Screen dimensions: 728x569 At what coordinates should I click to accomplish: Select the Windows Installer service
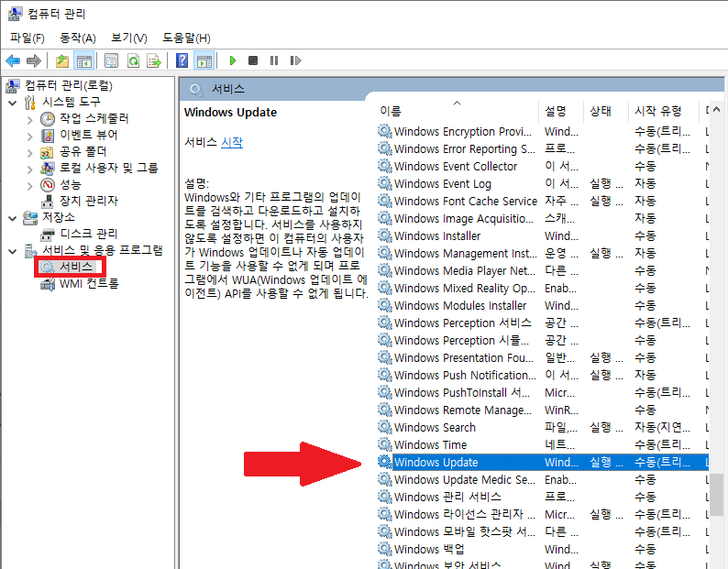542,235
